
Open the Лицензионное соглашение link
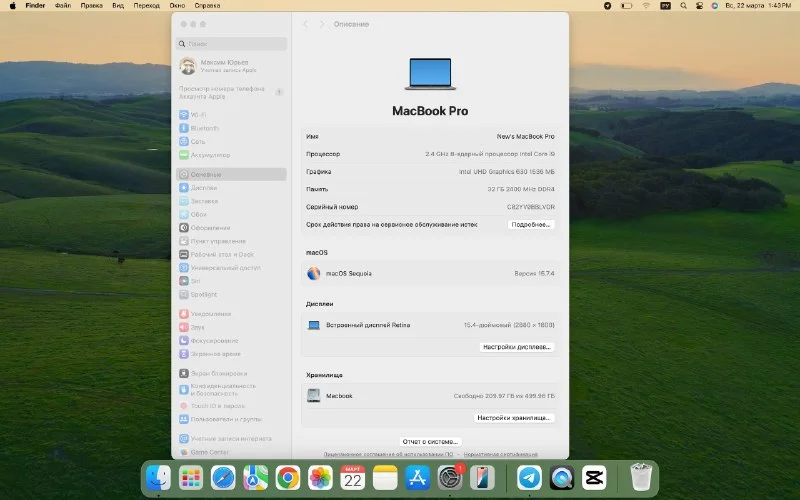388,454
